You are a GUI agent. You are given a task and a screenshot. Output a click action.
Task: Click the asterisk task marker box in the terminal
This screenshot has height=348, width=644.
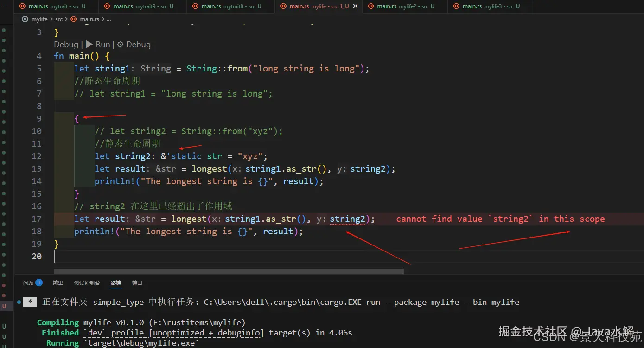point(30,302)
